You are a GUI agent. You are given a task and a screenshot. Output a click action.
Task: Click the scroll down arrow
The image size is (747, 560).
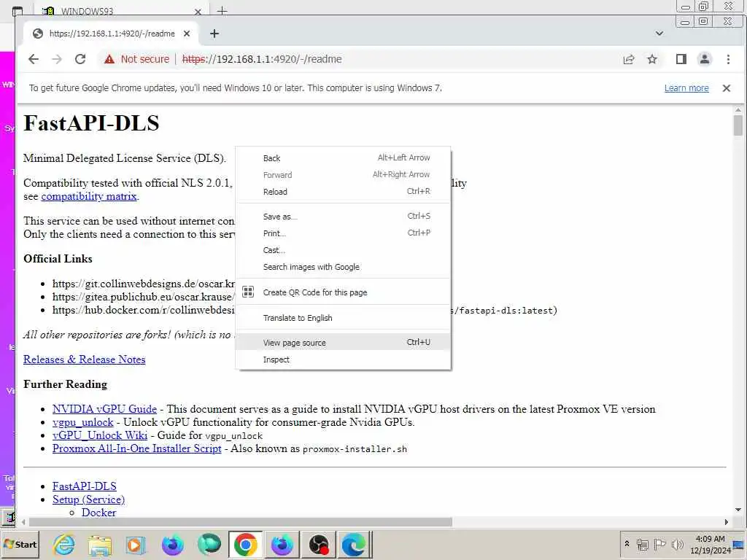click(x=738, y=510)
